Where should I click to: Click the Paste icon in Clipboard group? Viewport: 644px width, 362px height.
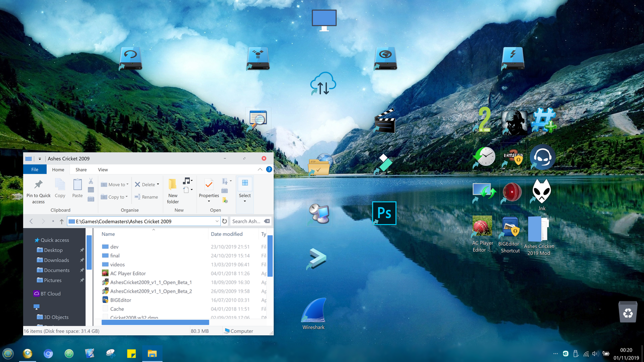77,188
